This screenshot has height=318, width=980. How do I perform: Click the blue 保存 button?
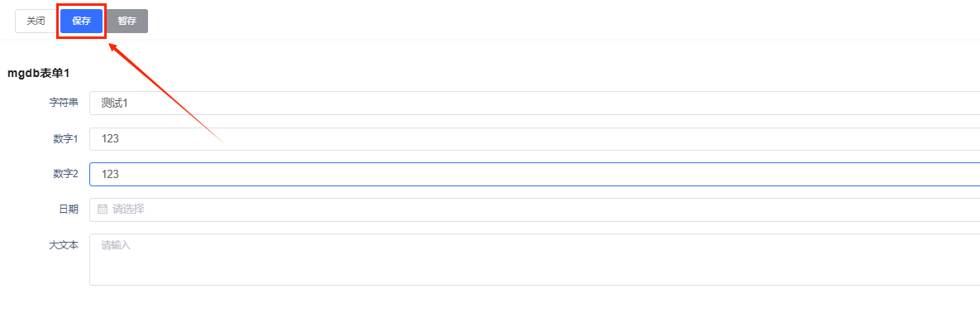81,21
